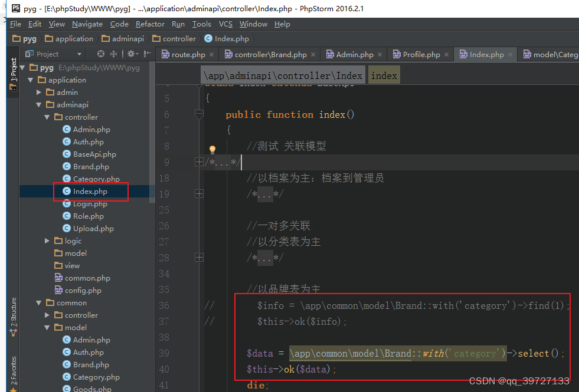Expand folded comment block on line 28
Viewport: 579px width, 392px height.
[199, 258]
